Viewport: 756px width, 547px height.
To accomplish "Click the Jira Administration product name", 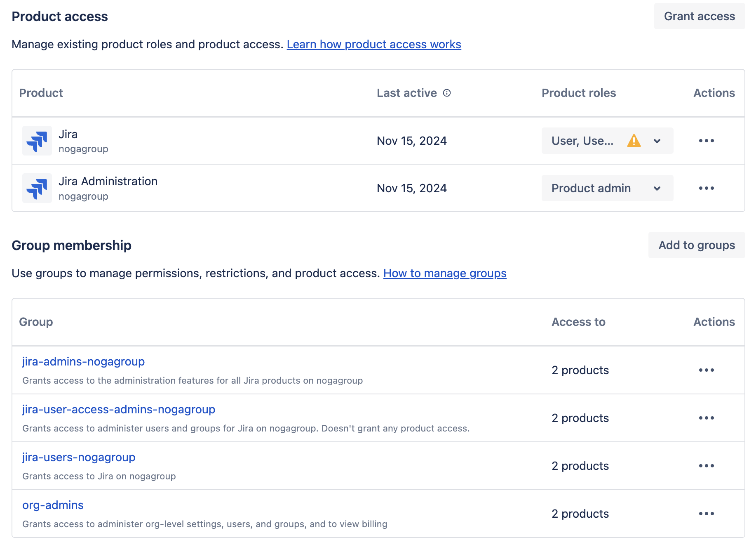I will pyautogui.click(x=108, y=181).
